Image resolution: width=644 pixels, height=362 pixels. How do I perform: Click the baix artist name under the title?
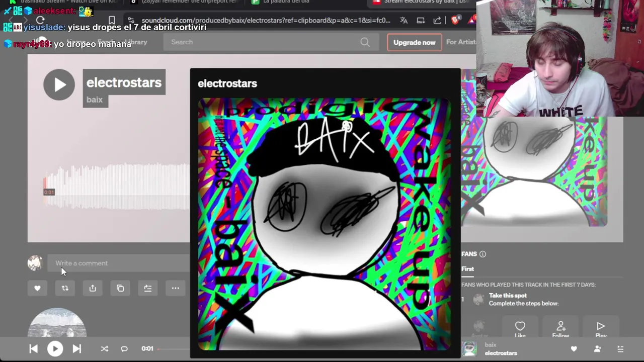(95, 100)
